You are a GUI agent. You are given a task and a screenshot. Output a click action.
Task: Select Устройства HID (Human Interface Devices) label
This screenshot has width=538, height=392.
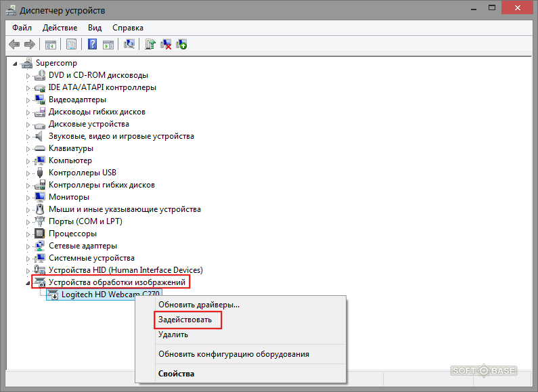coord(126,270)
